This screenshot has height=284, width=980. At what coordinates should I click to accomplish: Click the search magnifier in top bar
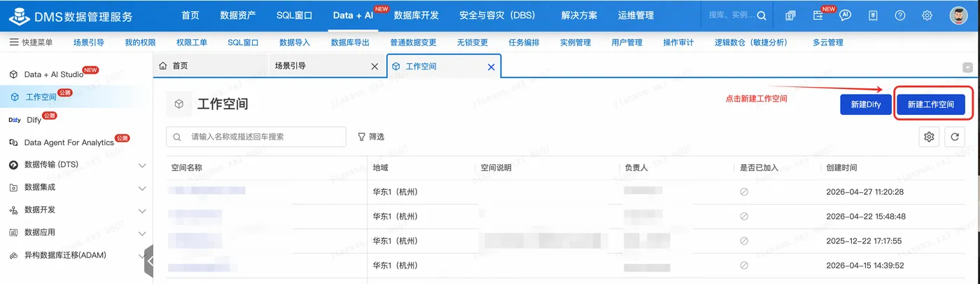(x=762, y=15)
